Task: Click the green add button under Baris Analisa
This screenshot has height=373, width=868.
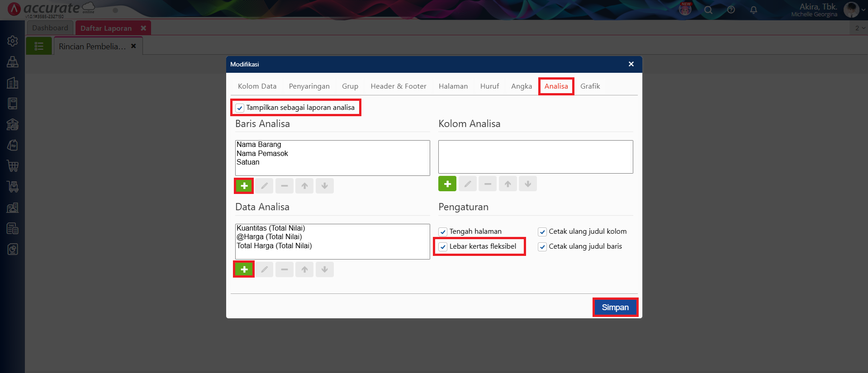Action: pyautogui.click(x=244, y=186)
